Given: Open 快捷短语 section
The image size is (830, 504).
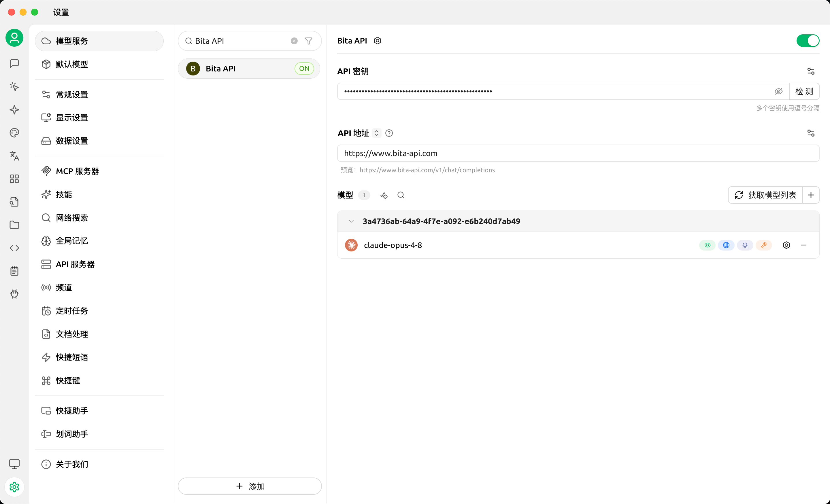Looking at the screenshot, I should click(x=99, y=357).
